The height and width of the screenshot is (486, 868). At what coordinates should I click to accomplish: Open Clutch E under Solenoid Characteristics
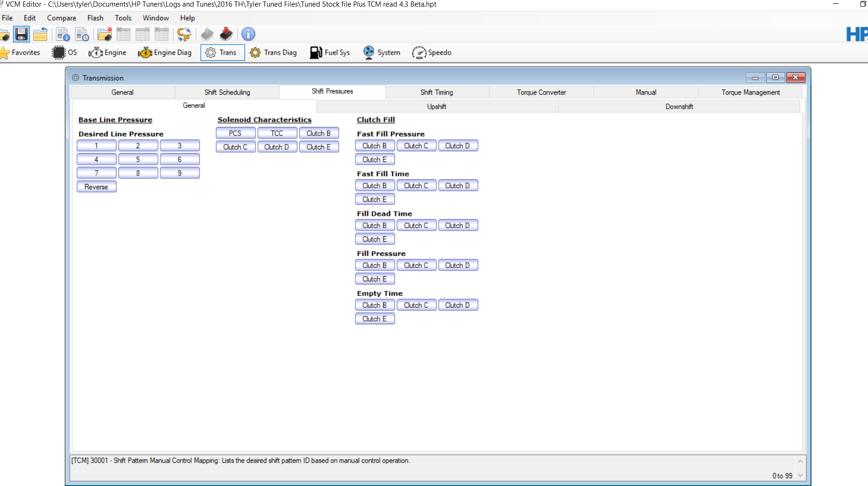click(x=318, y=147)
